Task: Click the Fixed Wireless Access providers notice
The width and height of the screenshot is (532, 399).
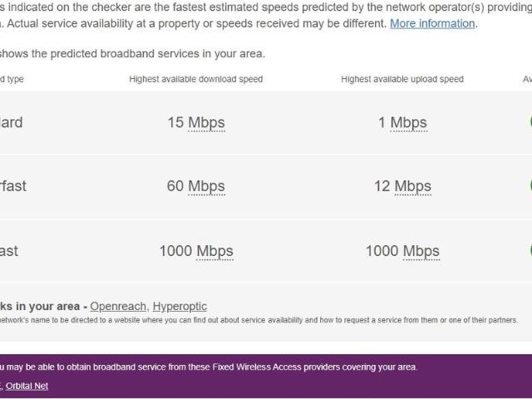Action: click(208, 367)
